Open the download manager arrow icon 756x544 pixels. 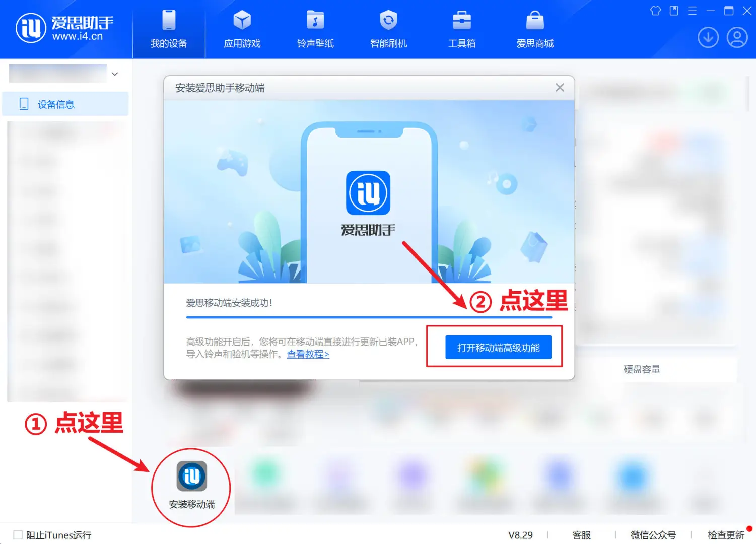(x=708, y=37)
